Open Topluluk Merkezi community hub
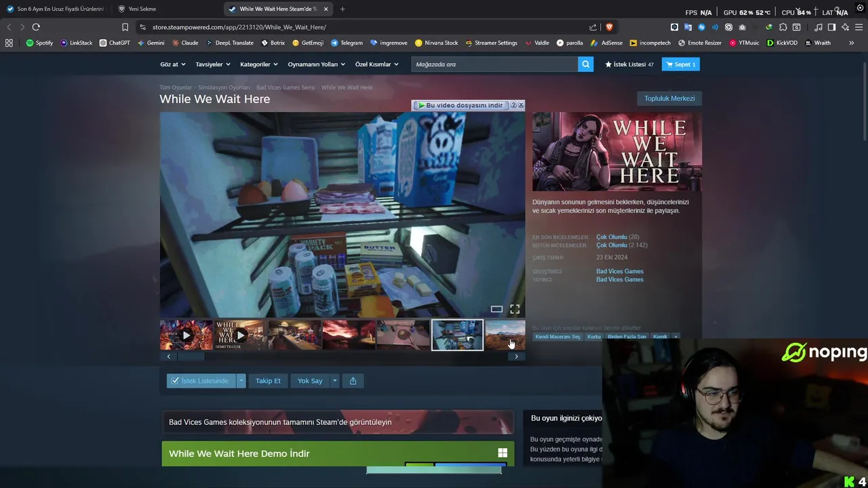Screen dimensions: 868x488 point(669,98)
